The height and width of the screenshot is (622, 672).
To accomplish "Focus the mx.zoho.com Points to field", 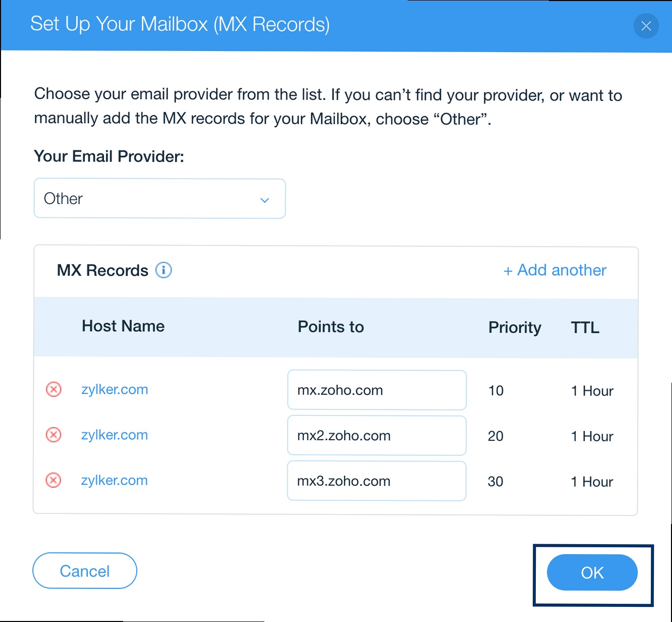I will point(376,390).
